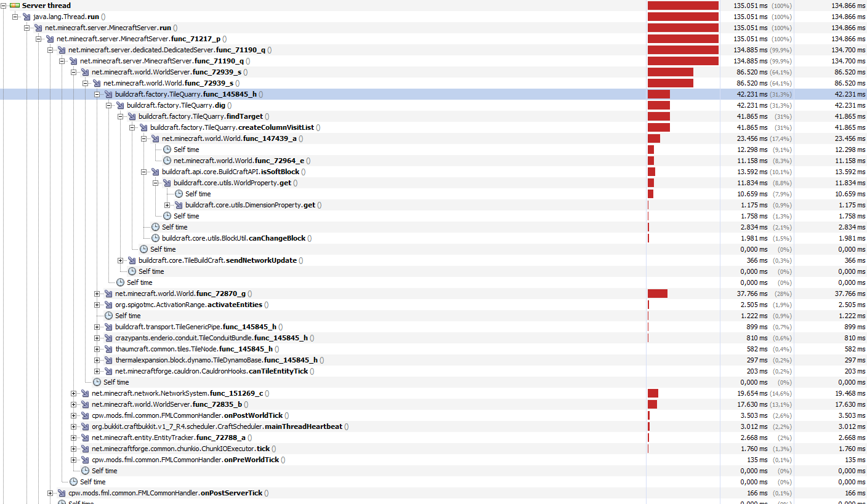Click clock icon of Self time 10.659 ms row
Image resolution: width=867 pixels, height=504 pixels.
[179, 194]
